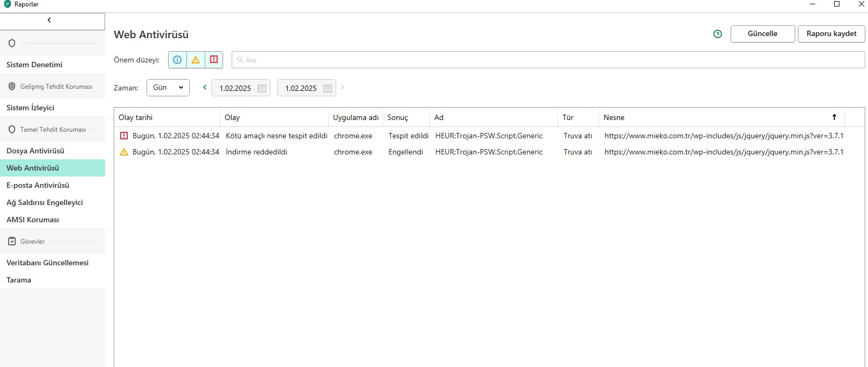Viewport: 868px width, 367px height.
Task: Click the start date 1.02.2025 field
Action: (x=241, y=88)
